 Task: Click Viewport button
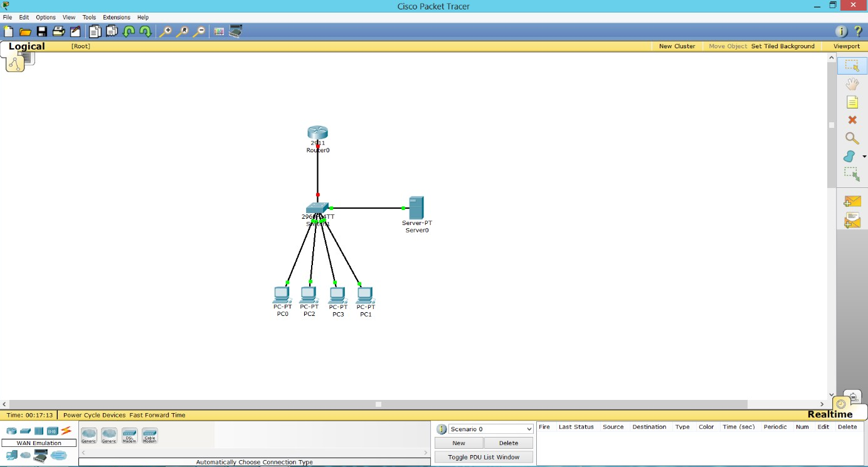coord(846,46)
